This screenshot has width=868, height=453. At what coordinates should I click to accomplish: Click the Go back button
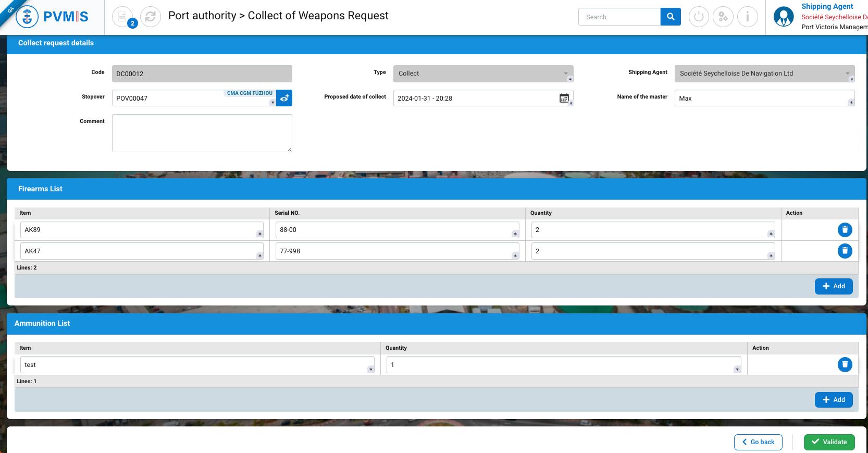point(758,442)
